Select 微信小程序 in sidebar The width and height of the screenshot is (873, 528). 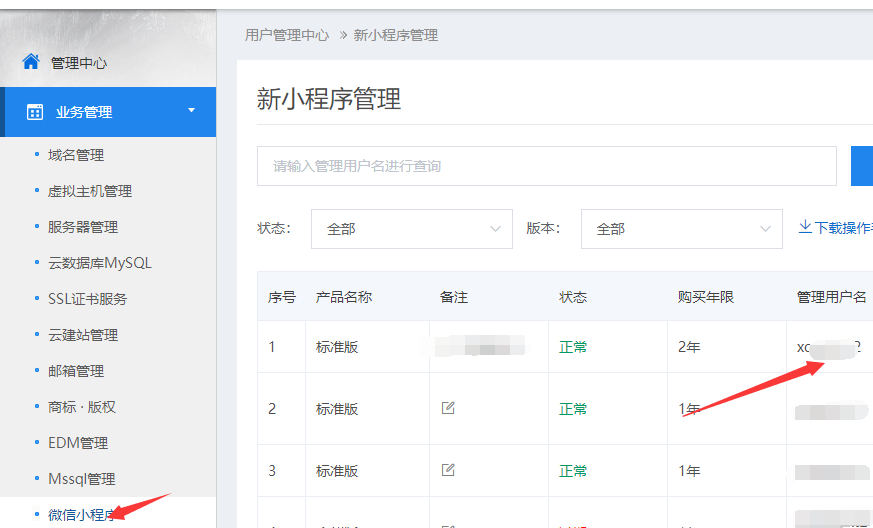tap(80, 515)
